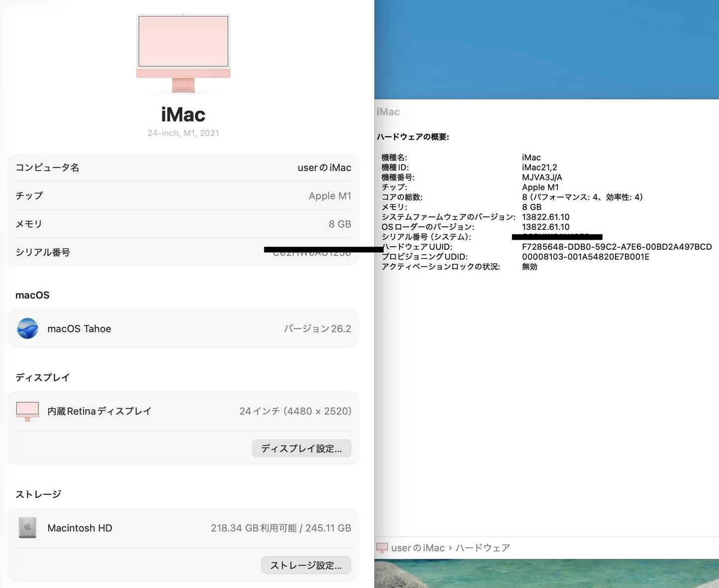
Task: Click the 8 GB memory value in About panel
Action: (x=340, y=224)
